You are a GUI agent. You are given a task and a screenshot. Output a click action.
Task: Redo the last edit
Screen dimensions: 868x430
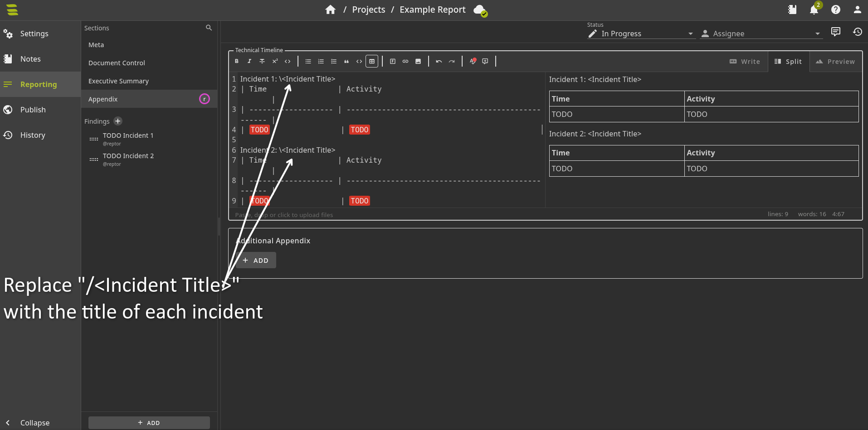(x=451, y=61)
